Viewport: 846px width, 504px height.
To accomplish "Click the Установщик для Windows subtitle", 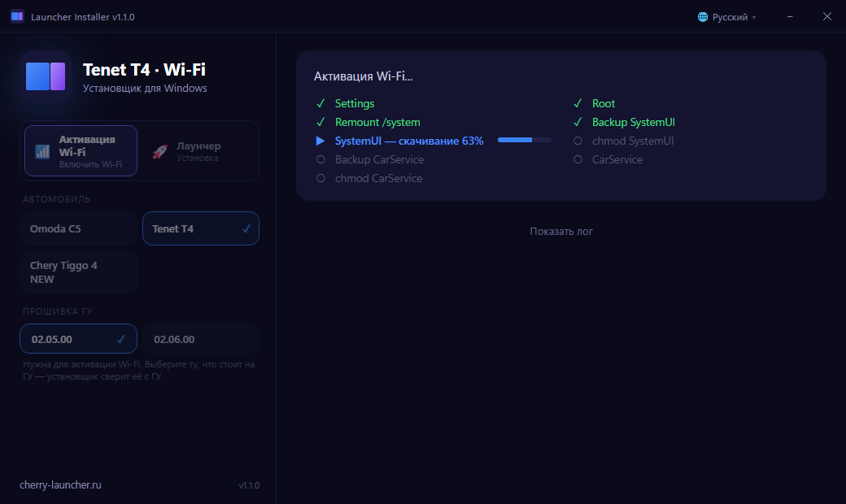I will point(145,88).
